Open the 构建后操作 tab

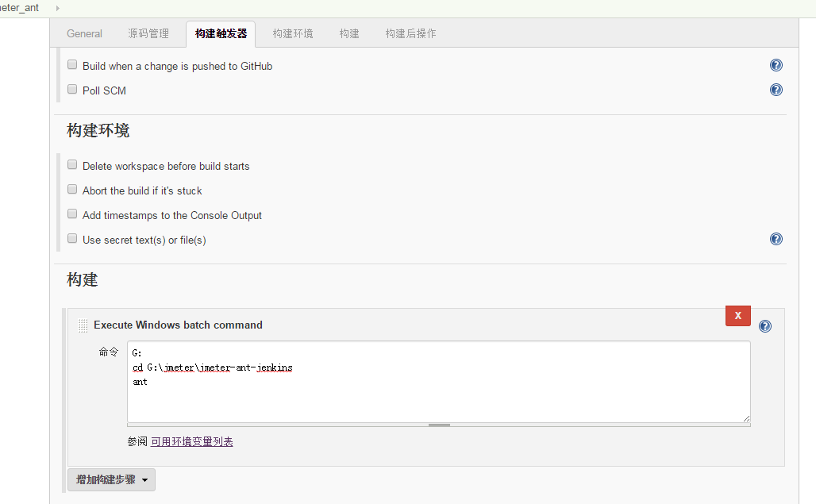point(410,33)
